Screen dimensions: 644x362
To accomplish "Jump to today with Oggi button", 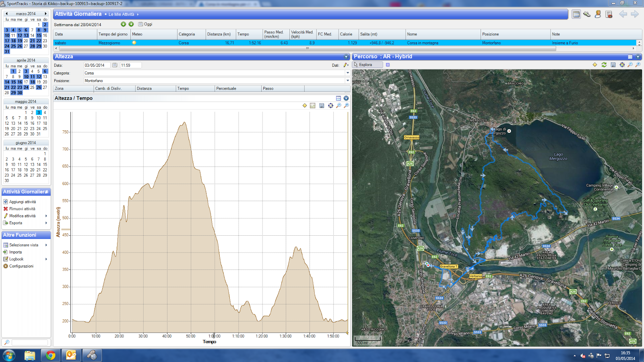I will (x=145, y=24).
